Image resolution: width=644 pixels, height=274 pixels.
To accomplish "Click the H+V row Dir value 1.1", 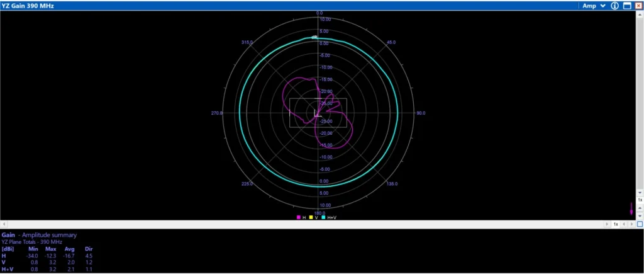I will [x=89, y=269].
